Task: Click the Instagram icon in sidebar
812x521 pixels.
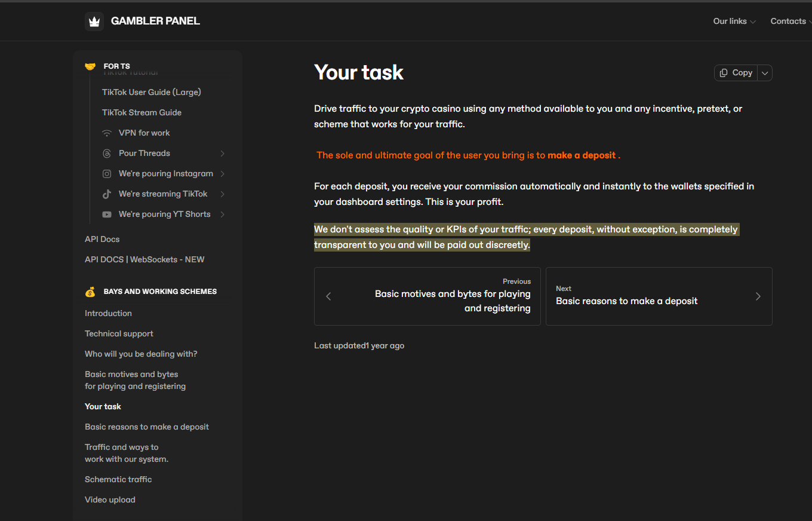Action: [107, 174]
